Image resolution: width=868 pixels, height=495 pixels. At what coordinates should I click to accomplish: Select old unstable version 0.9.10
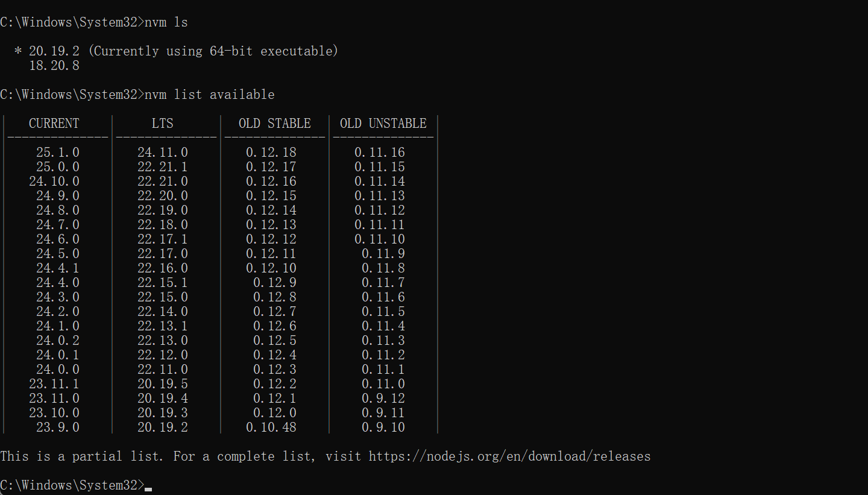[383, 427]
